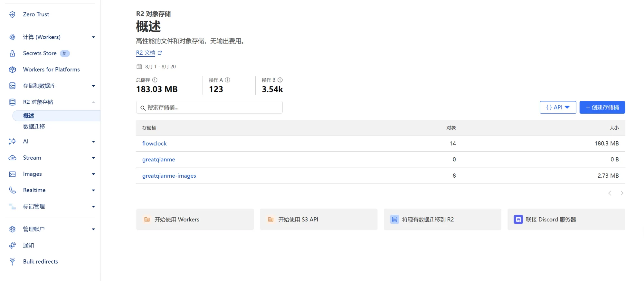Open the flowclock bucket

coord(154,144)
